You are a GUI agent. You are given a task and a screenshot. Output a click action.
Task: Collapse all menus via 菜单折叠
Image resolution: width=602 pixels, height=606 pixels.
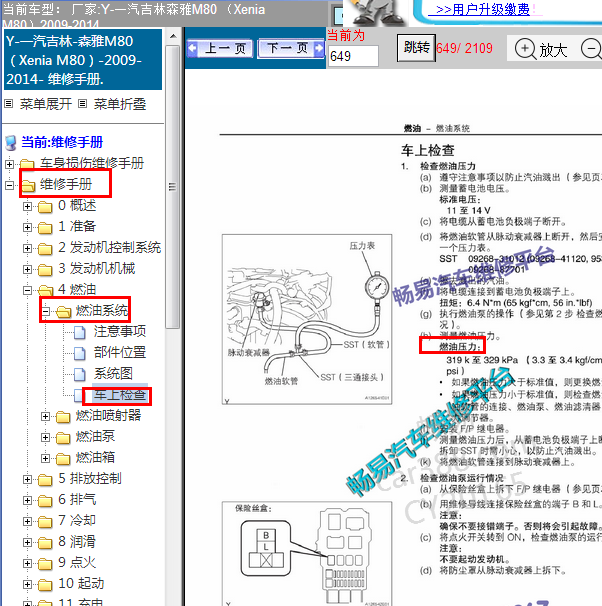pos(120,104)
